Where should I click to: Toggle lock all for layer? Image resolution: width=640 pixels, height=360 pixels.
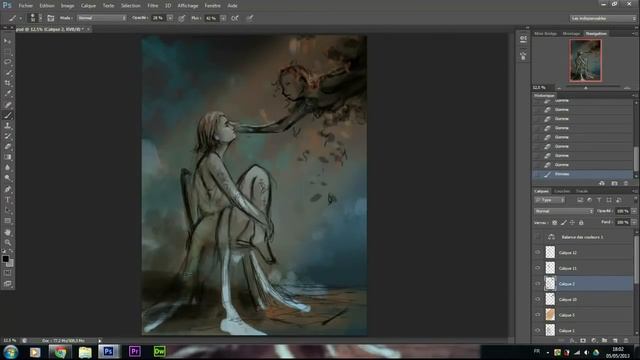tap(581, 222)
